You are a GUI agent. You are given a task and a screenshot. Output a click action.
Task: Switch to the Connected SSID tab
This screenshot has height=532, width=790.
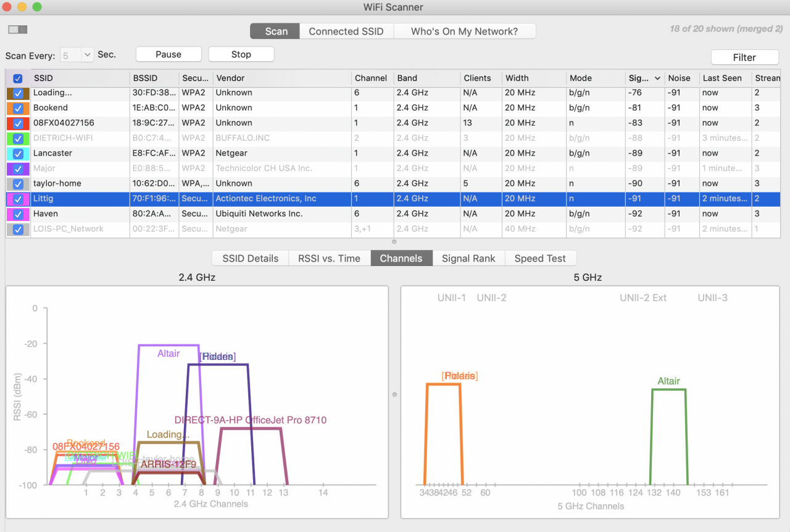coord(346,31)
